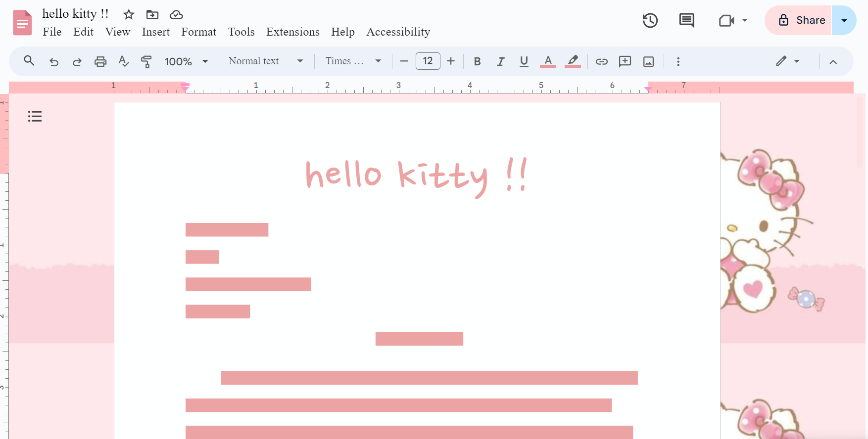The width and height of the screenshot is (868, 439).
Task: Start a video call with the camera icon
Action: pyautogui.click(x=726, y=20)
